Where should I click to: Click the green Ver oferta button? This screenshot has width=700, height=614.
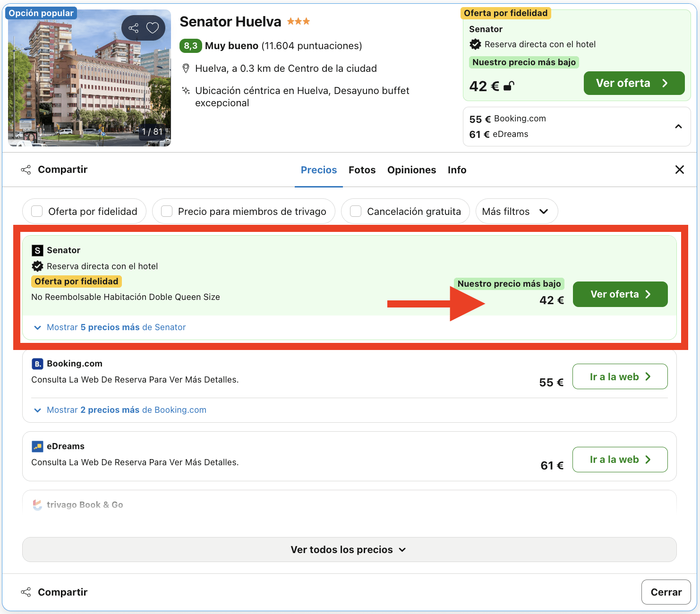click(x=620, y=294)
